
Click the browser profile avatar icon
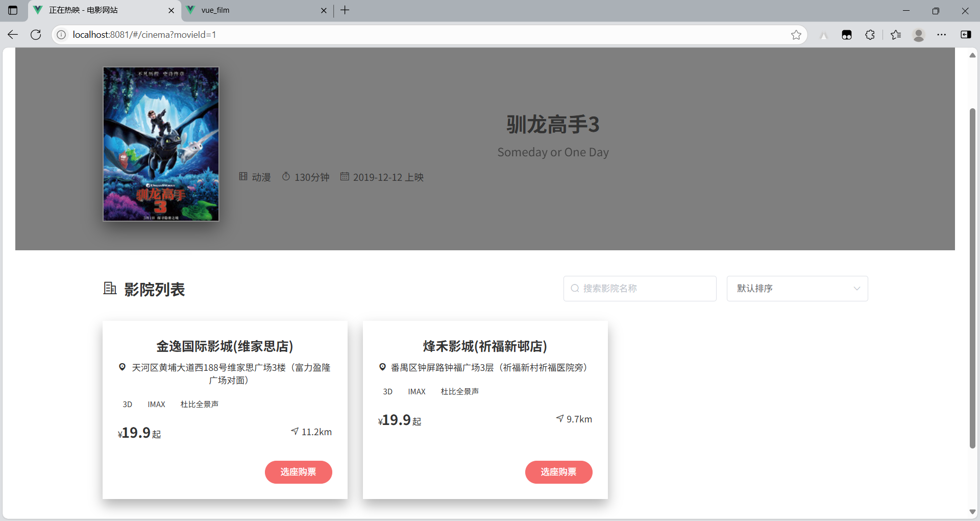[x=919, y=35]
